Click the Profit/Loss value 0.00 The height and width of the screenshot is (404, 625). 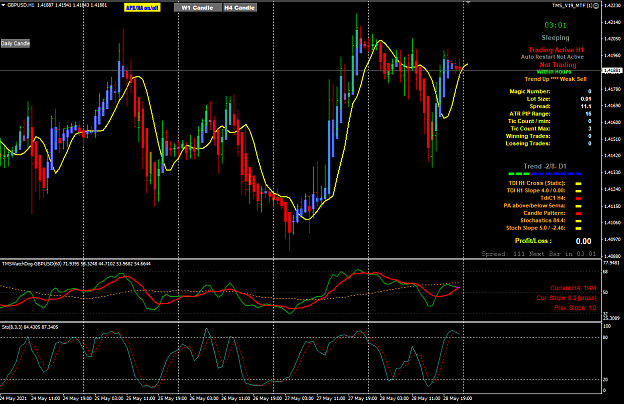point(584,241)
